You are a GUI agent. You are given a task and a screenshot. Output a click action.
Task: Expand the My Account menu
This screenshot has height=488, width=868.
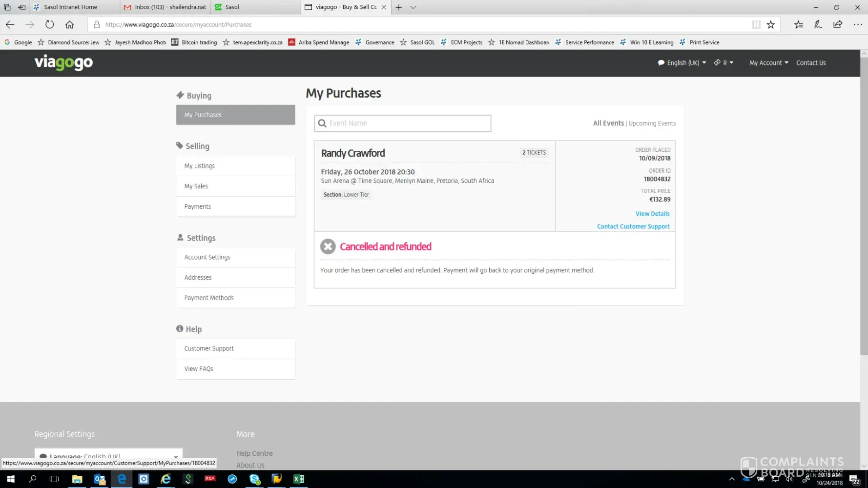tap(769, 63)
